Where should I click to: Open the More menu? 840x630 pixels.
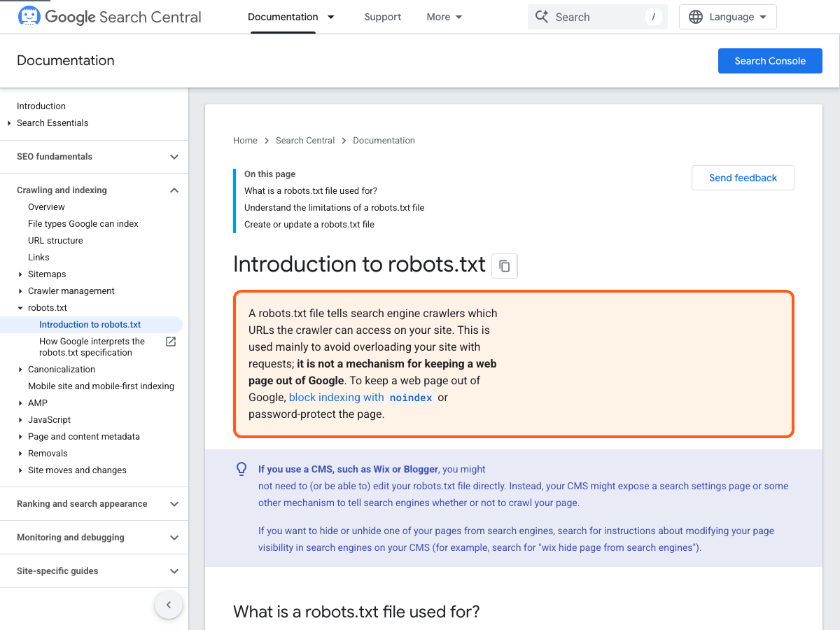coord(444,17)
